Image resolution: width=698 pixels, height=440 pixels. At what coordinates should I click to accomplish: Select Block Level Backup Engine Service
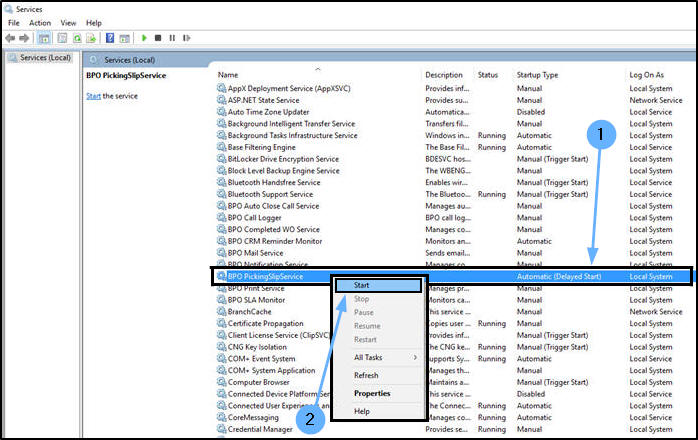(284, 171)
